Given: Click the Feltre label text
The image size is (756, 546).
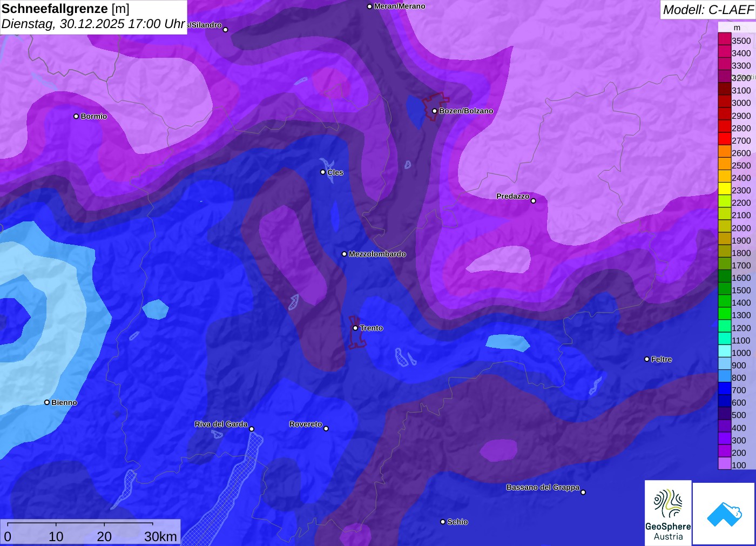Looking at the screenshot, I should 661,359.
